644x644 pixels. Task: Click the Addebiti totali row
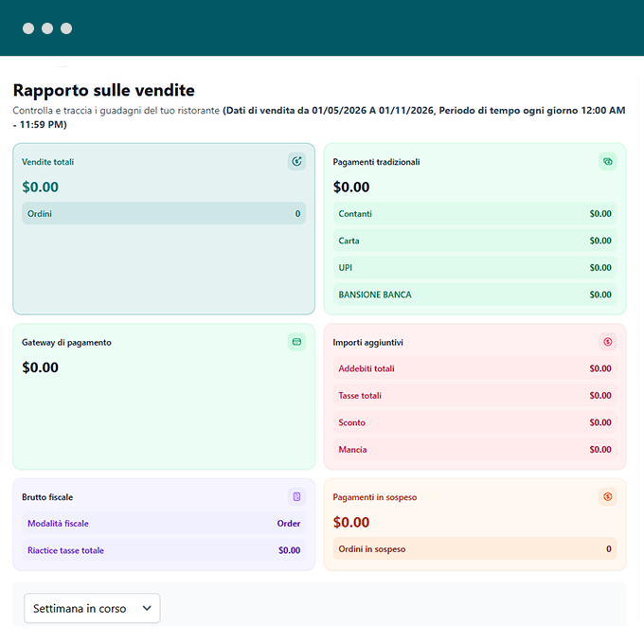pos(474,368)
